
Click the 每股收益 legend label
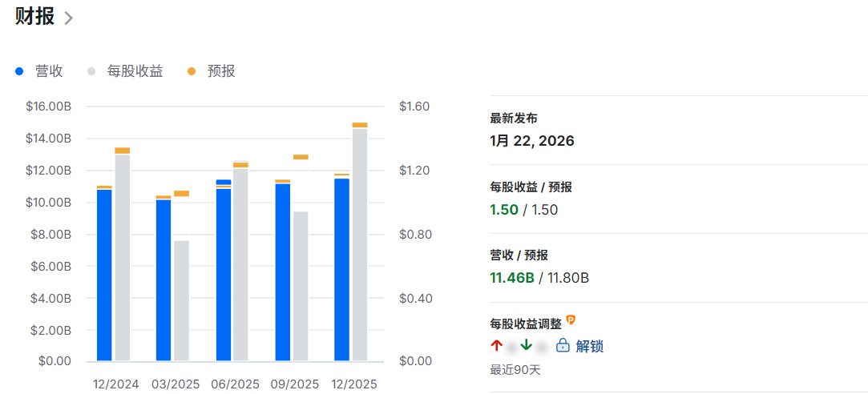135,71
